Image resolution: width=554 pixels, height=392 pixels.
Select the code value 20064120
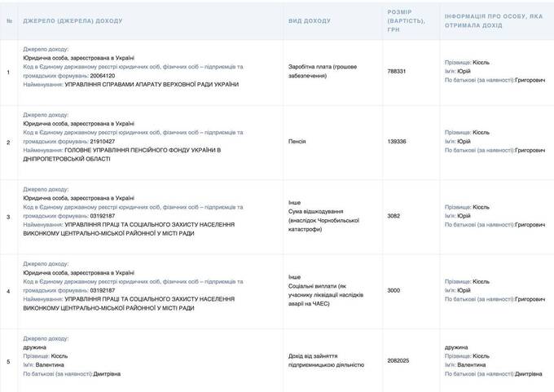103,76
